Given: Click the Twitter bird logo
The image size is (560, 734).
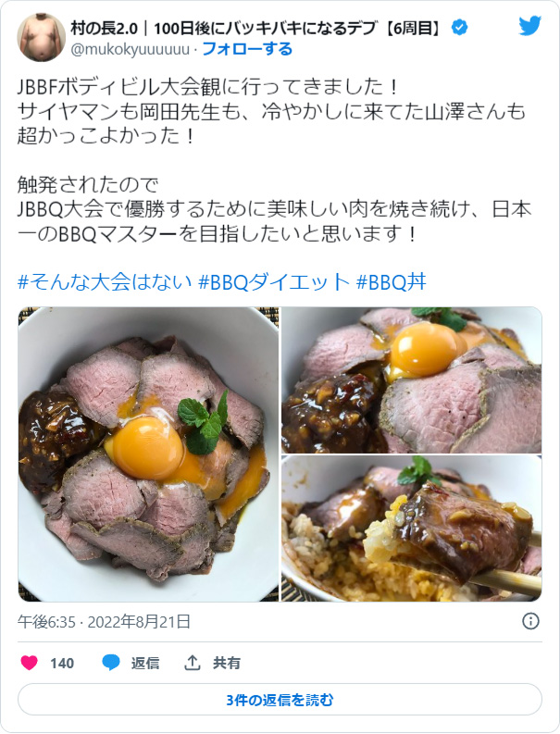Looking at the screenshot, I should [529, 26].
